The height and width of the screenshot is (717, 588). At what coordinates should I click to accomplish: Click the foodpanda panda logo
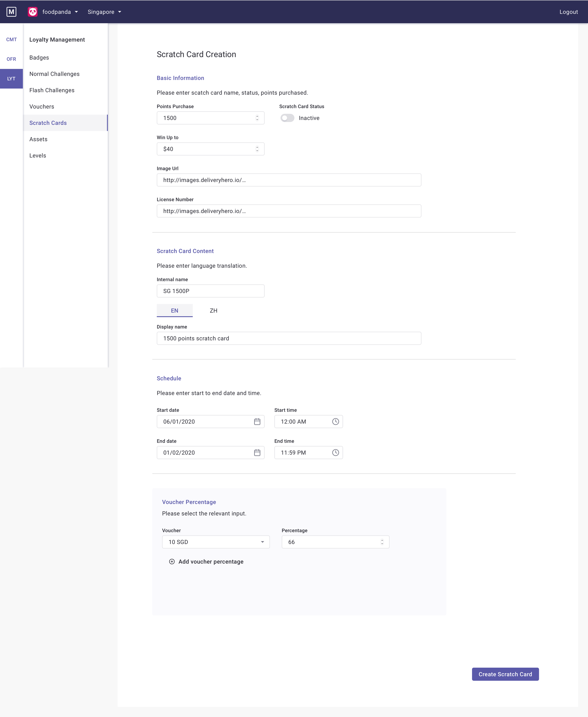[33, 12]
